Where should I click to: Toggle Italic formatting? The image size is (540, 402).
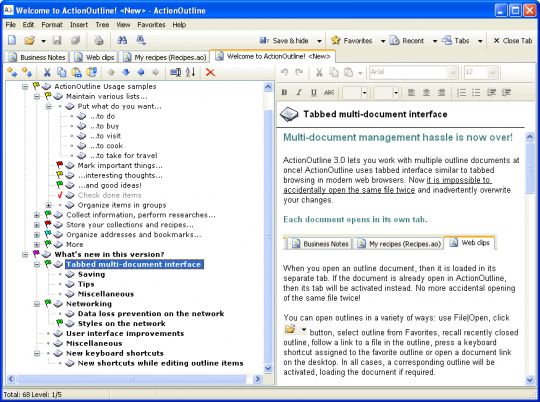coord(299,92)
